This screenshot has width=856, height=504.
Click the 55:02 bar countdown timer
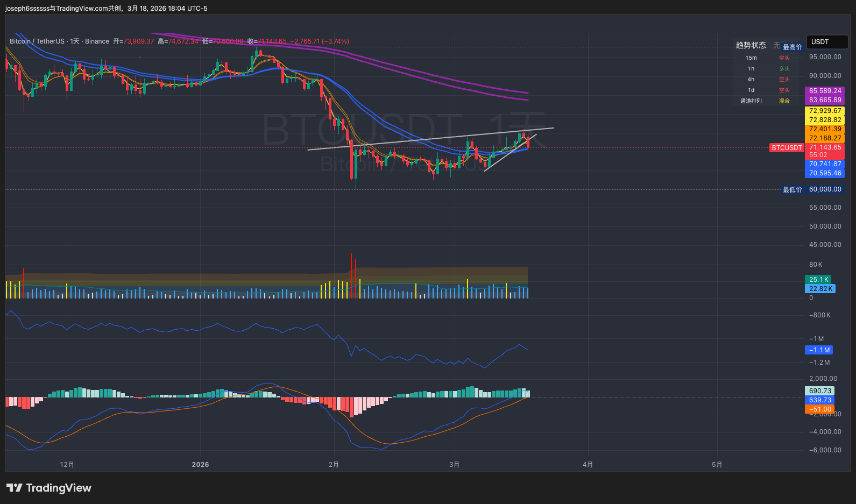click(x=818, y=155)
